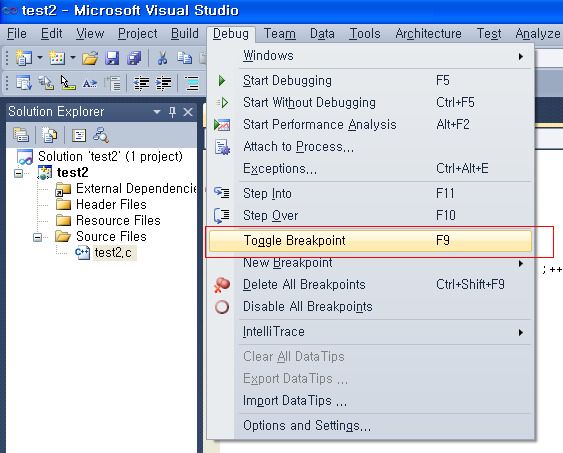Choose Step Over command
Viewport: 563px width, 453px height.
click(370, 215)
